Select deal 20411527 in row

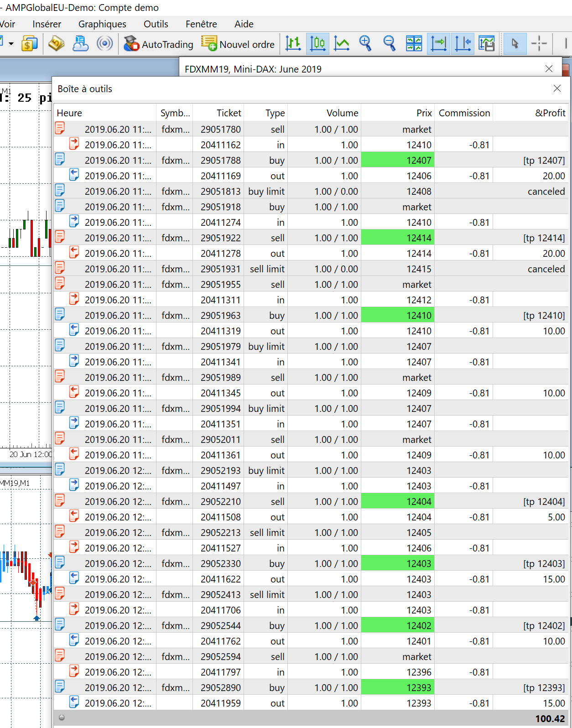point(311,548)
